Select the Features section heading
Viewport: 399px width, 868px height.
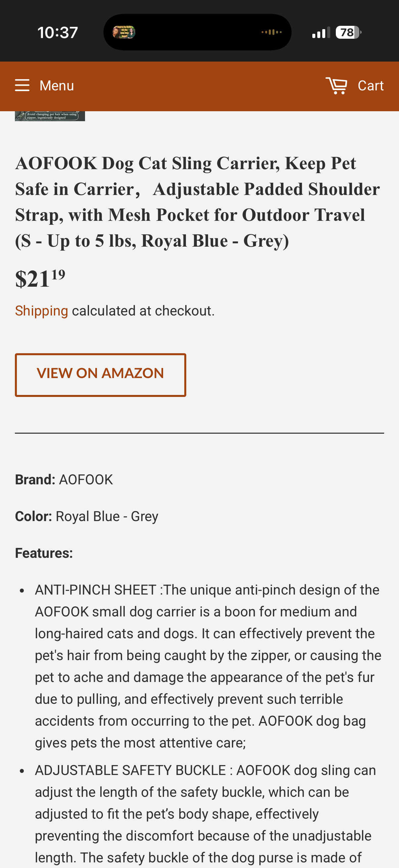pos(44,553)
